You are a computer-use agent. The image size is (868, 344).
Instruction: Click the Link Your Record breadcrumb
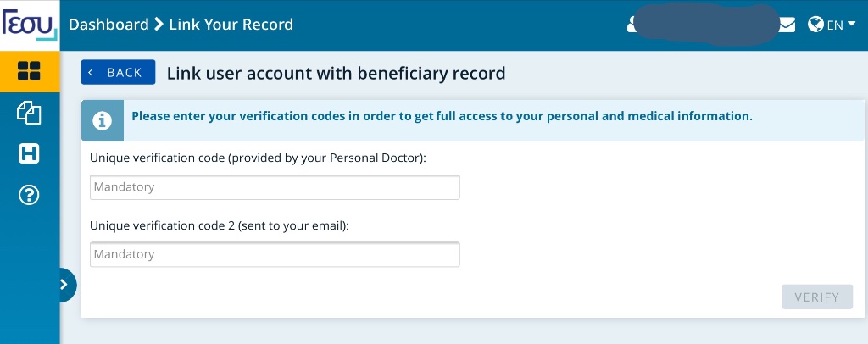point(231,25)
